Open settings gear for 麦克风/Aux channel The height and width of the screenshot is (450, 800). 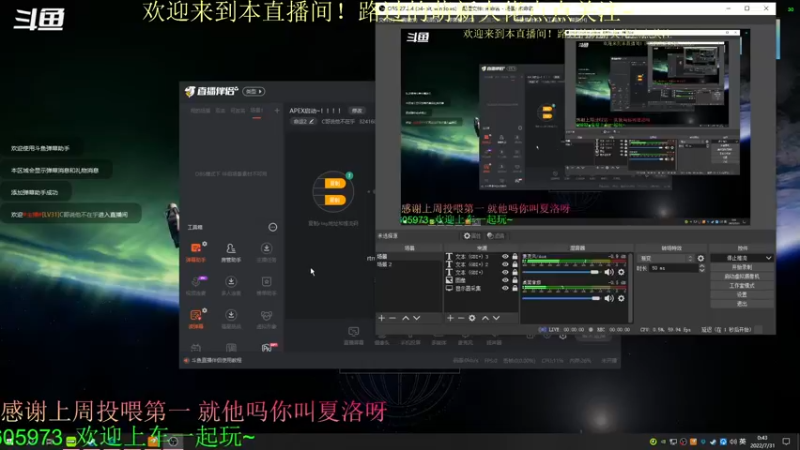(x=621, y=272)
